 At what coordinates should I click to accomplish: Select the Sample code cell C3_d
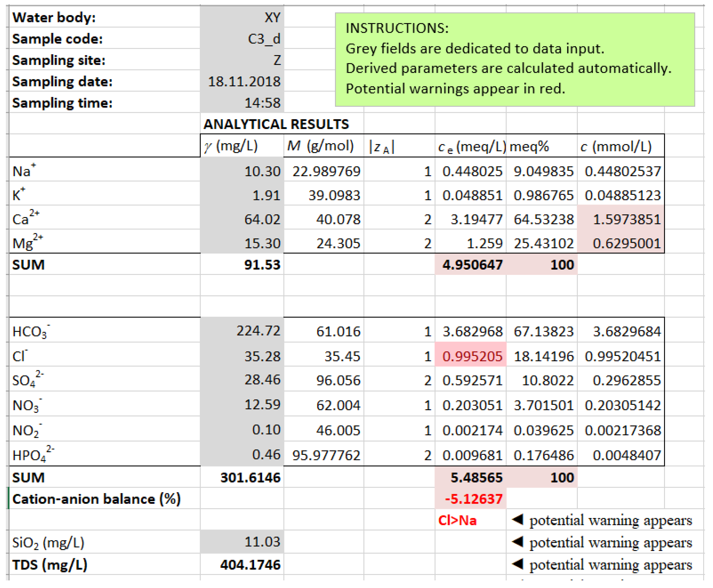242,39
